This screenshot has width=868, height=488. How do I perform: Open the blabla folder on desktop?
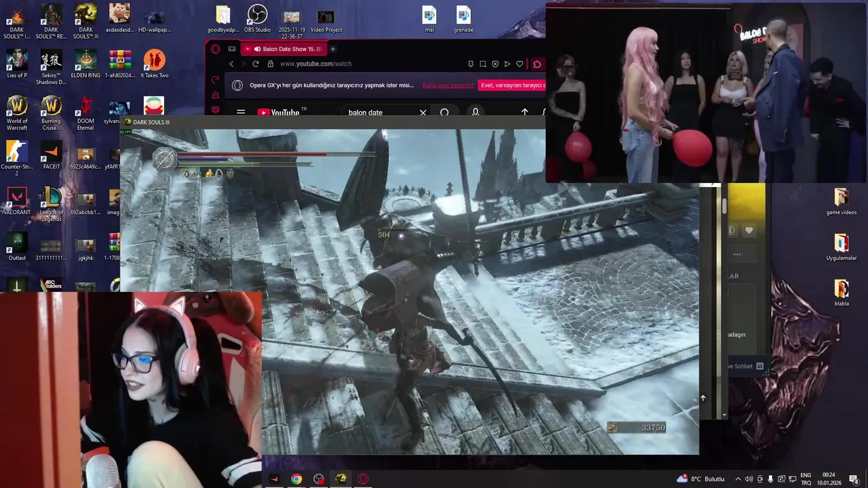click(x=841, y=291)
